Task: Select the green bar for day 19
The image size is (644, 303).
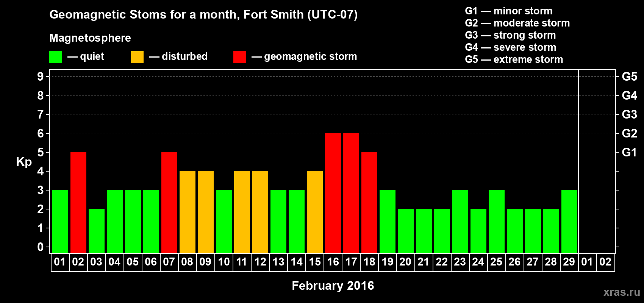Action: 388,222
